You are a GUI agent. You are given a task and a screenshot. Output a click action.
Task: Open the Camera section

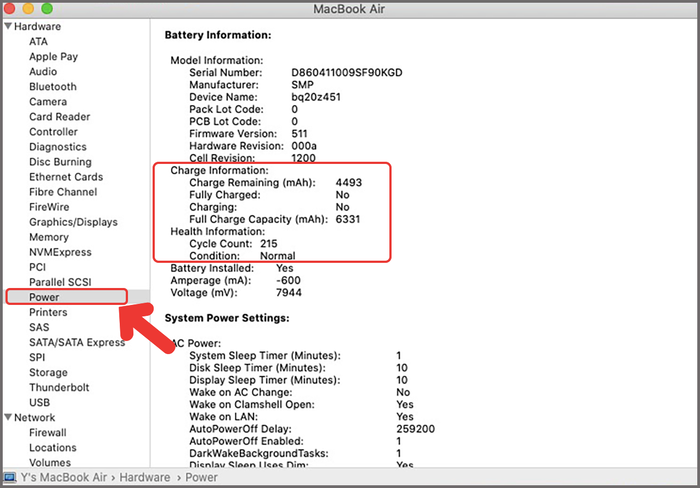pos(48,102)
